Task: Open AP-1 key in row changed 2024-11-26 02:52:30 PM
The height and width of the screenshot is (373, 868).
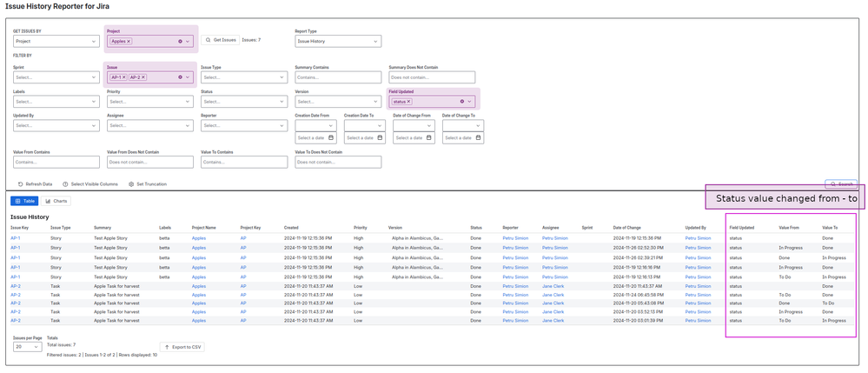Action: tap(16, 248)
